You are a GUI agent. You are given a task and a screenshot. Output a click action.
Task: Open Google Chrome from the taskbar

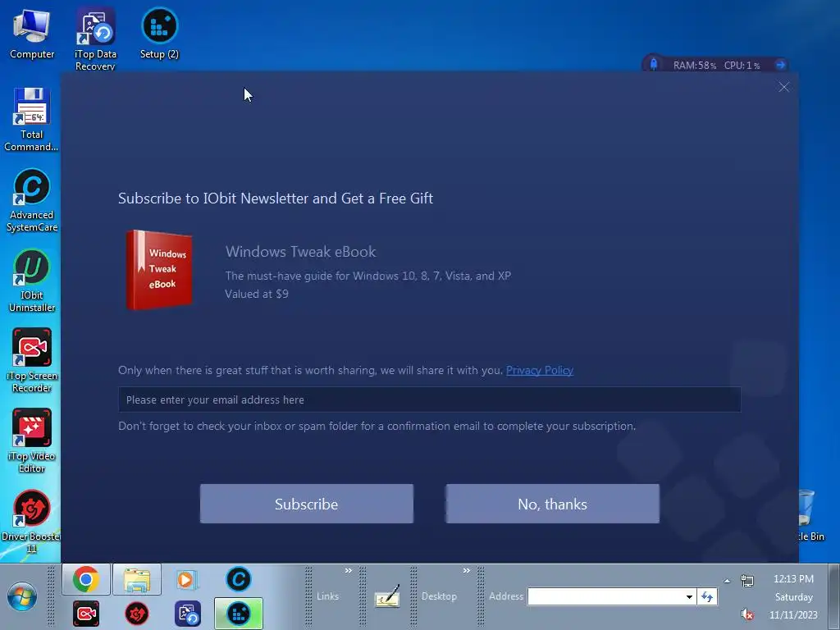click(x=86, y=579)
